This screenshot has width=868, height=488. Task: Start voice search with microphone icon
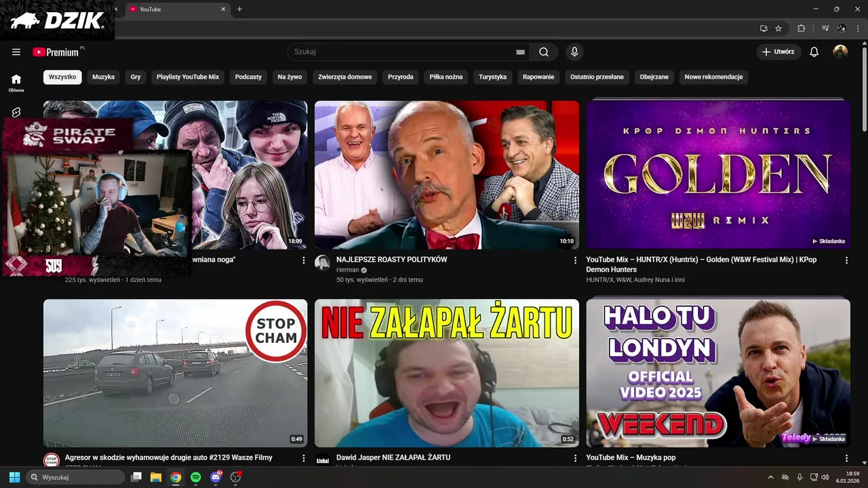coord(574,52)
